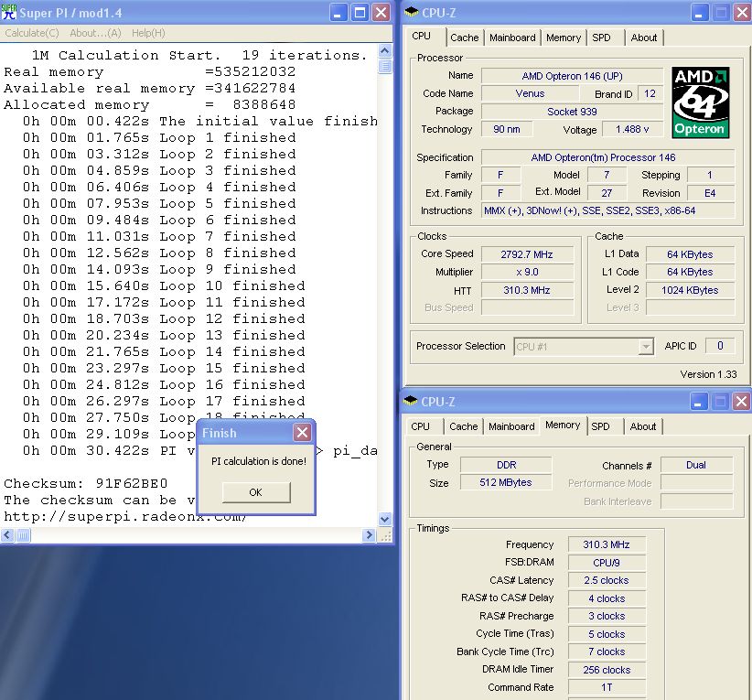752x700 pixels.
Task: Open the Calculate(C) menu in Super PI
Action: 32,33
